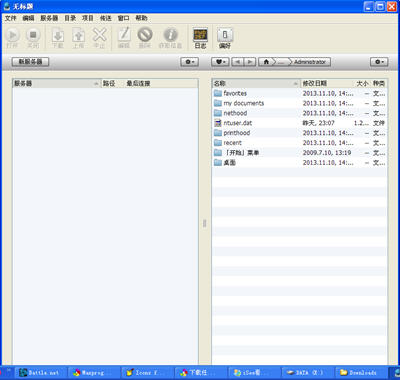This screenshot has width=400, height=380.
Task: Click the 新服务器 button
Action: (30, 62)
